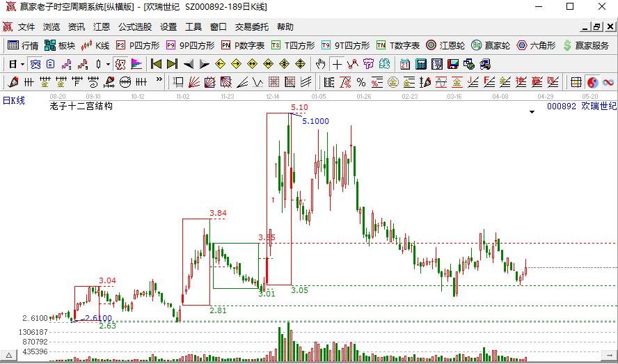Viewport: 618px width, 364px height.
Task: Click the 老子十二宫结构 indicator title
Action: [x=81, y=106]
